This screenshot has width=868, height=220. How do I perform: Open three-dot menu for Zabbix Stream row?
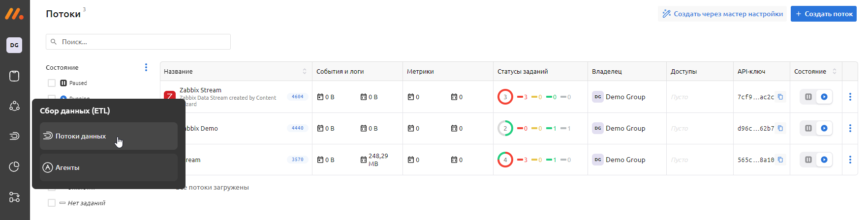(x=850, y=97)
